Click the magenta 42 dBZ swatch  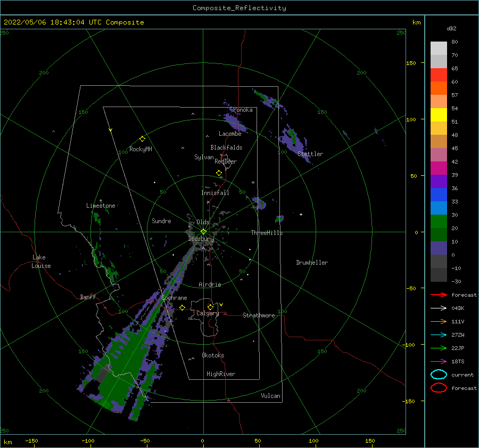(439, 168)
